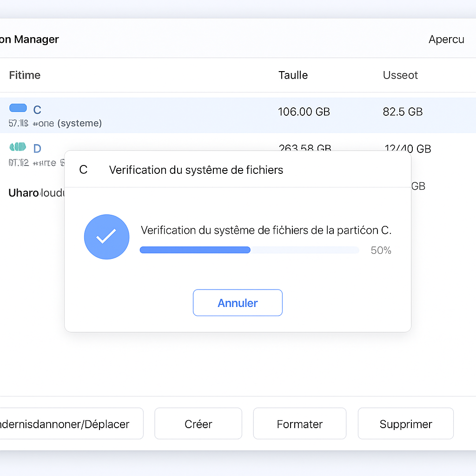Click the Créer button
The width and height of the screenshot is (476, 476).
coord(198,423)
